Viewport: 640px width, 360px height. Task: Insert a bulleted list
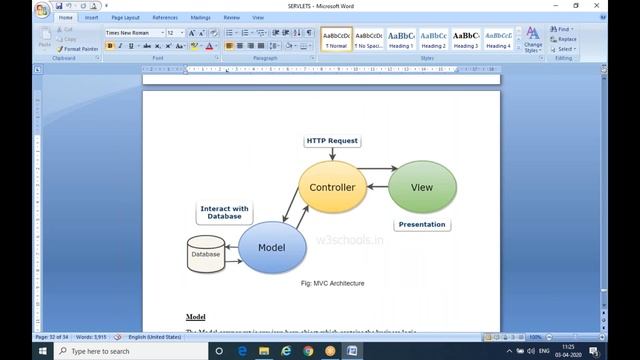229,33
